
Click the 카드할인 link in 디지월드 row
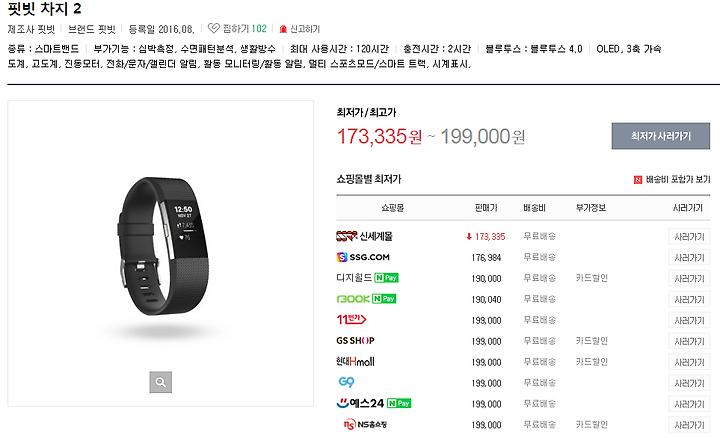[591, 278]
